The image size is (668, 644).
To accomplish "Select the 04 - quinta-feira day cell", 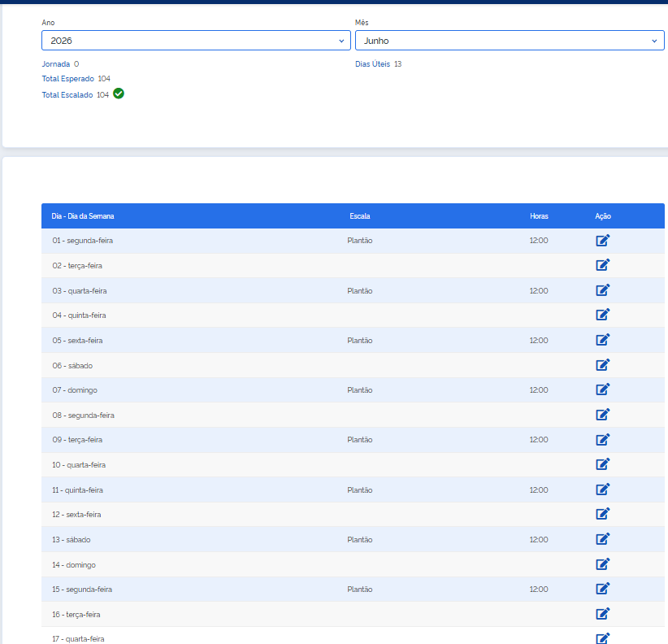I will 80,315.
